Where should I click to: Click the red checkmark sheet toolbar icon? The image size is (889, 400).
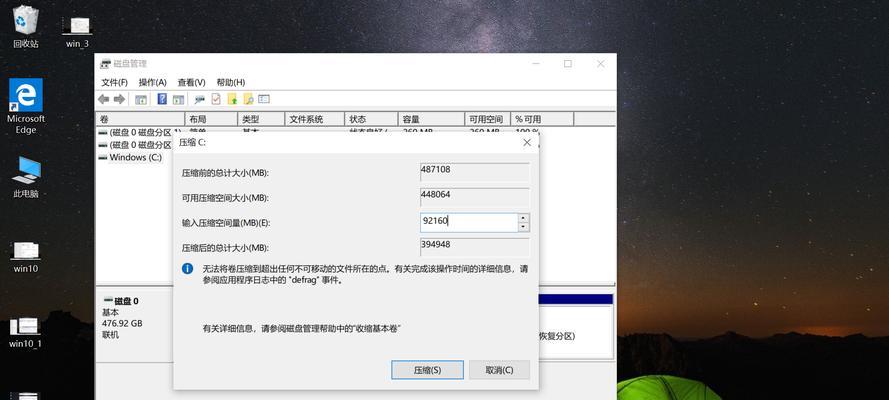click(x=216, y=99)
